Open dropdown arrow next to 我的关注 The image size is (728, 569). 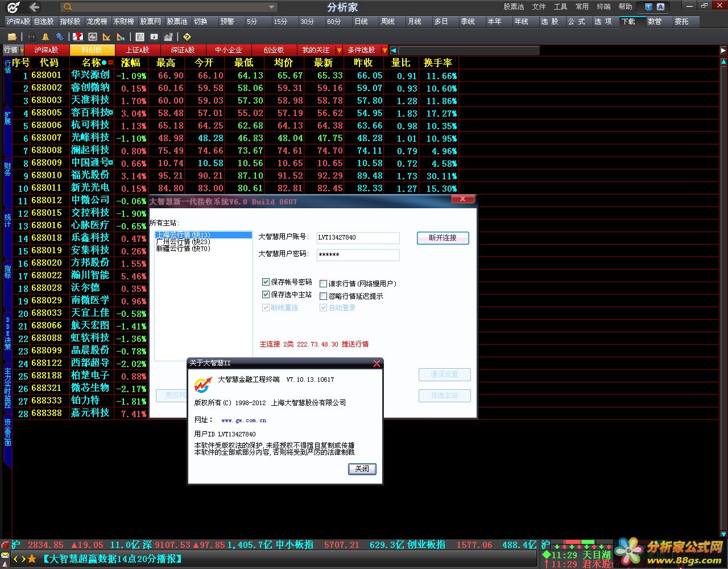pos(339,50)
